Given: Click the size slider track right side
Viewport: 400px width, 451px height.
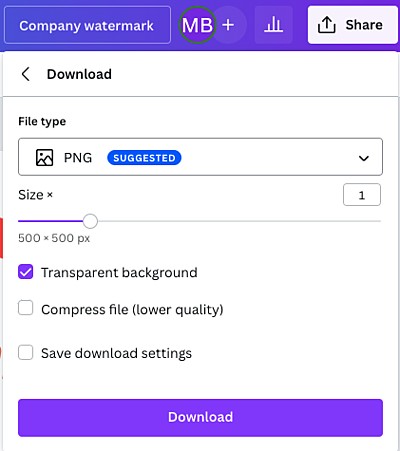Looking at the screenshot, I should click(239, 221).
